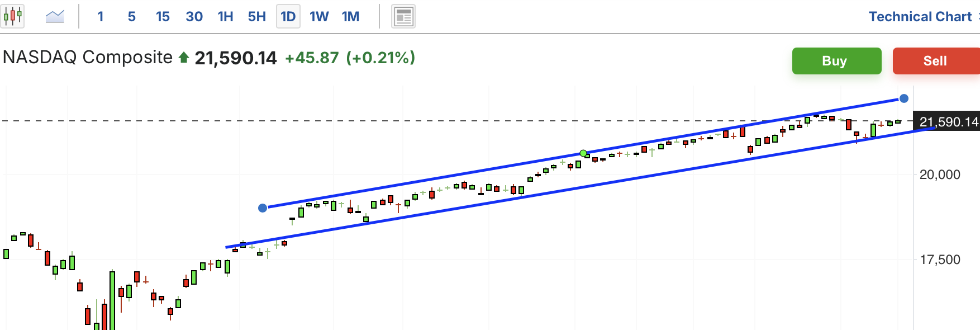Screen dimensions: 980x330
Task: Open the Technical Chart link
Action: [x=920, y=17]
